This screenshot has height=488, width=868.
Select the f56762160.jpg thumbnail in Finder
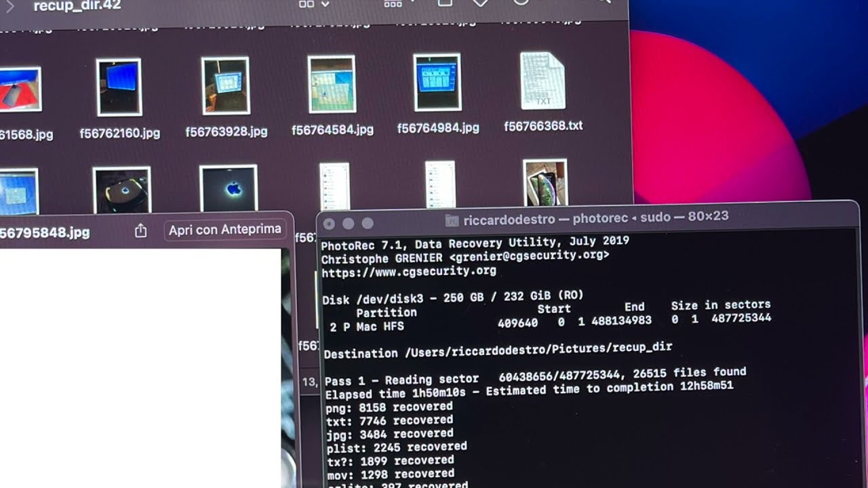(119, 87)
